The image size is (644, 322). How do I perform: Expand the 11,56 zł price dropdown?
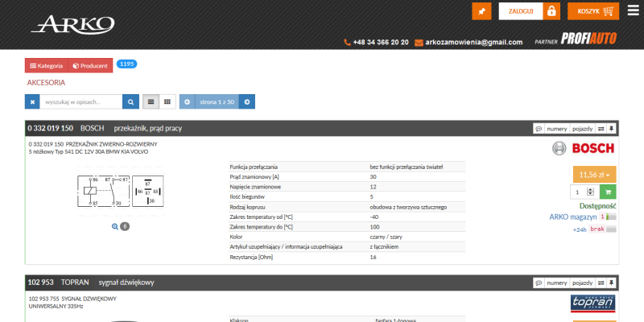click(x=596, y=174)
